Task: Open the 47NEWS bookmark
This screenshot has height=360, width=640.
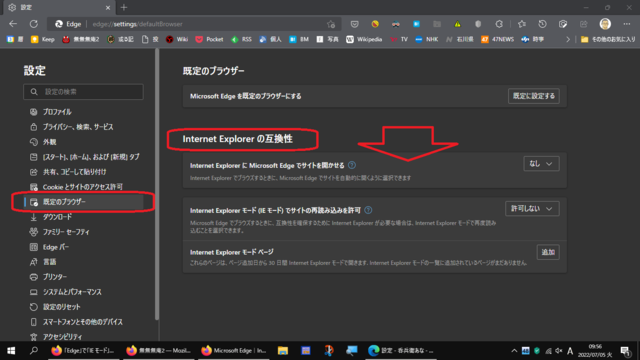Action: point(497,39)
